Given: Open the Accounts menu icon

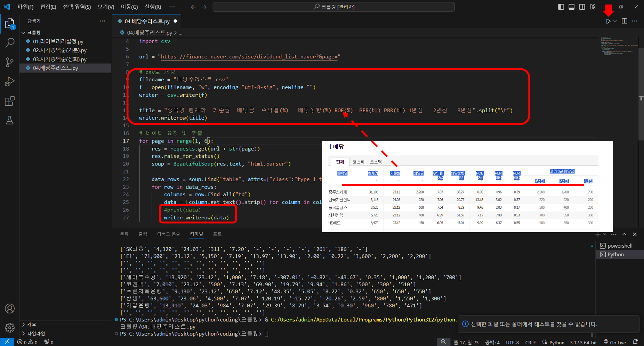Looking at the screenshot, I should pos(10,309).
